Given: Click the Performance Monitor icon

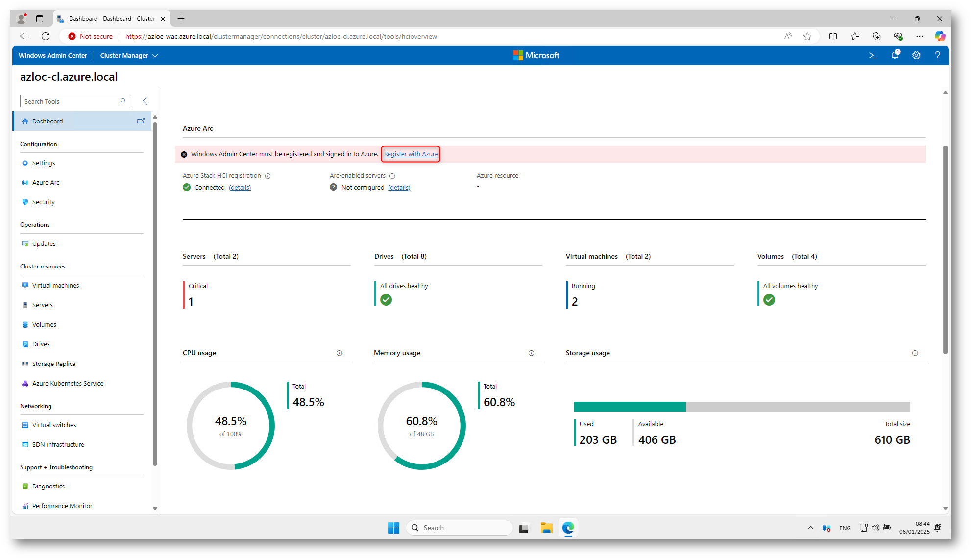Looking at the screenshot, I should pyautogui.click(x=25, y=506).
